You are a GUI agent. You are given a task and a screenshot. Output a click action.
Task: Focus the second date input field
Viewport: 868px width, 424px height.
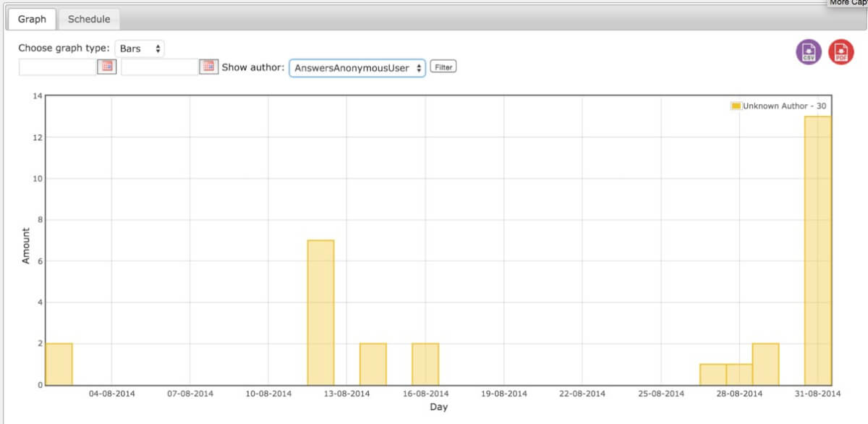coord(159,67)
